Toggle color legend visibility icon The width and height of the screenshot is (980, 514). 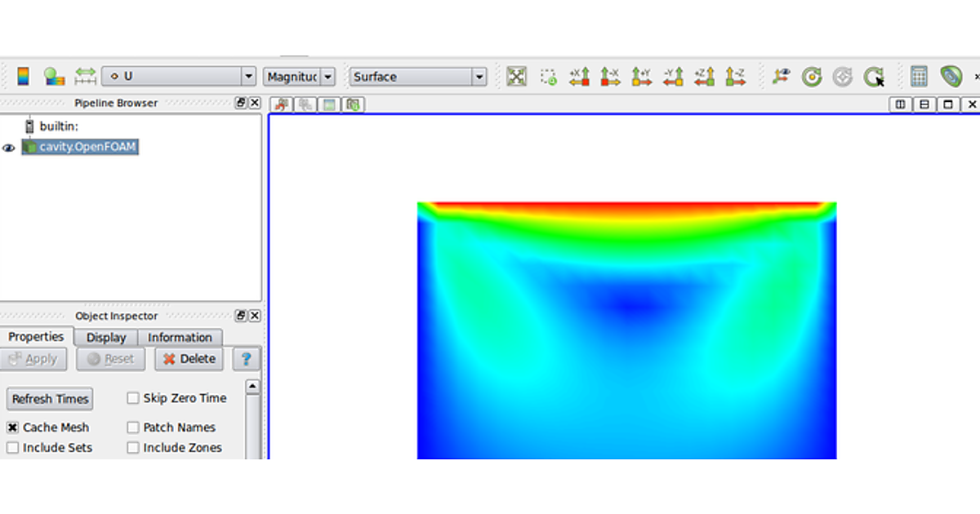(23, 77)
